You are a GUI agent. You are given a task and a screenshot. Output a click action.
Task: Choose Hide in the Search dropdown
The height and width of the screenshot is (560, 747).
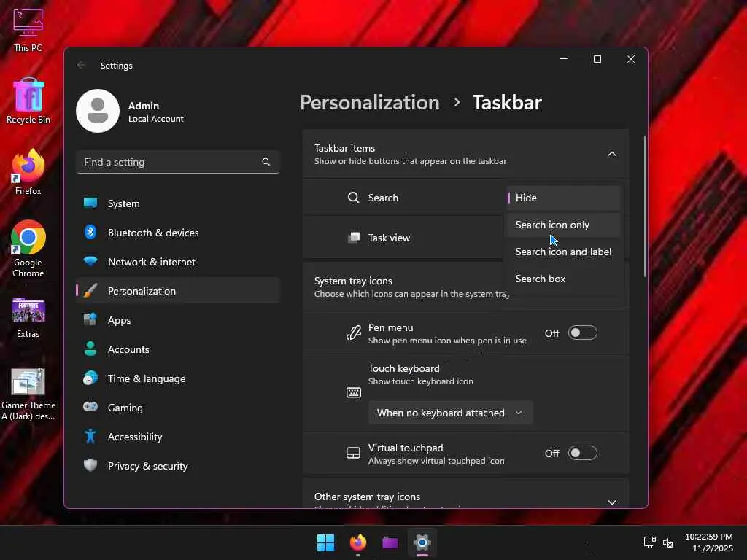[564, 198]
